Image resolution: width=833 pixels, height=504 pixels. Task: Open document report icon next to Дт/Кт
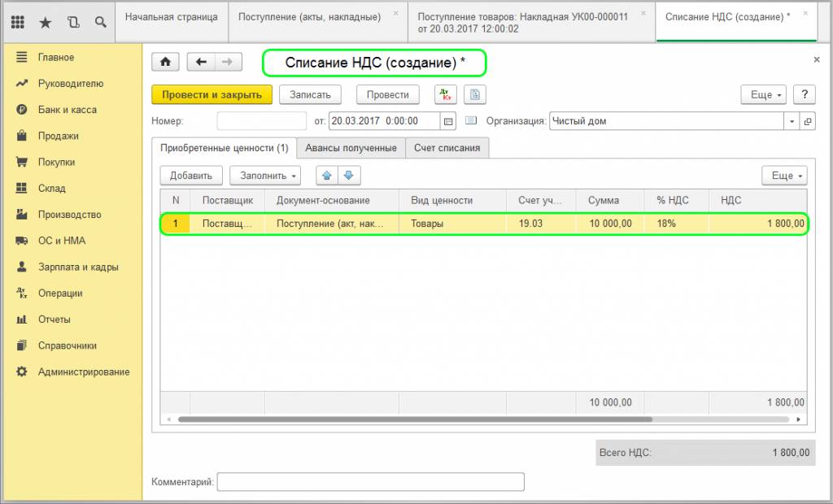click(x=475, y=94)
